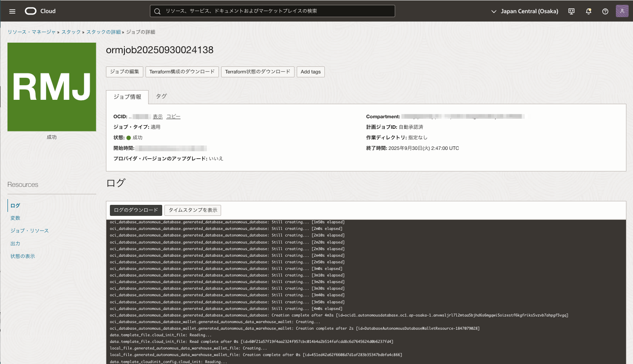Go to スタックの詳細 breadcrumb
633x364 pixels.
(103, 32)
